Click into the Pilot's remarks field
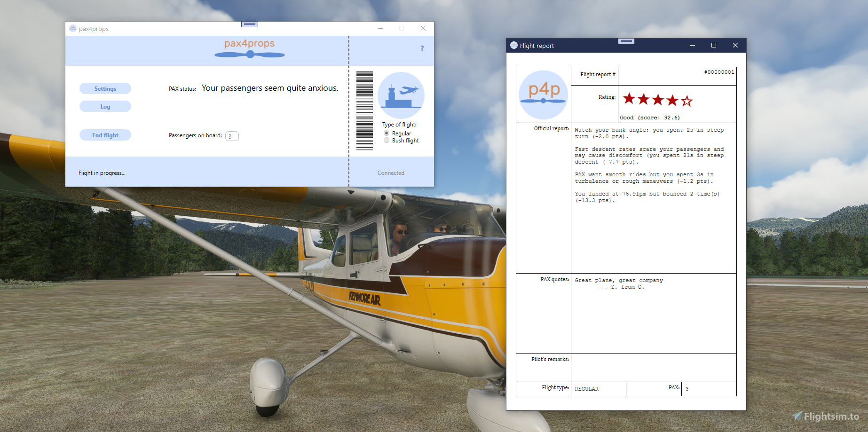The height and width of the screenshot is (432, 868). click(x=653, y=368)
